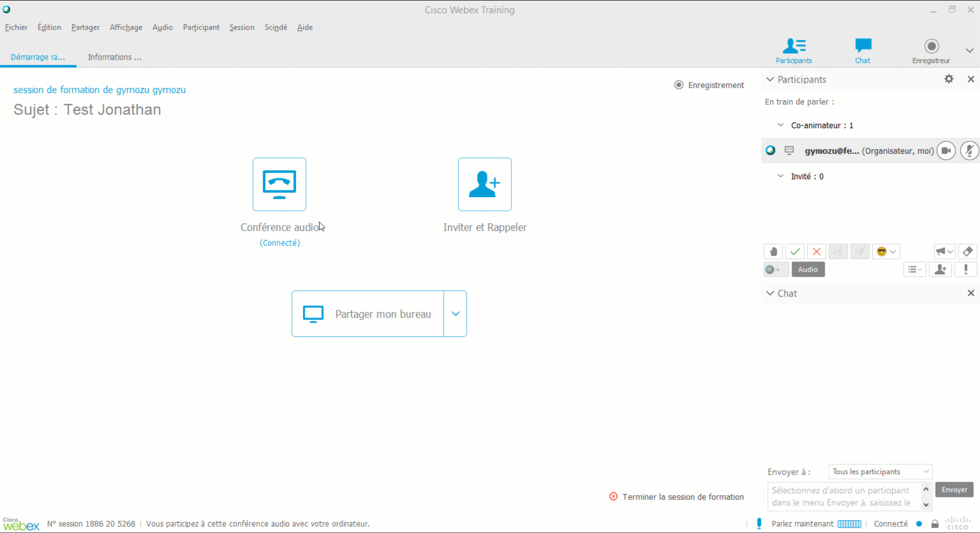Click the red stop icon to end session
Image resolution: width=980 pixels, height=533 pixels.
pos(614,497)
